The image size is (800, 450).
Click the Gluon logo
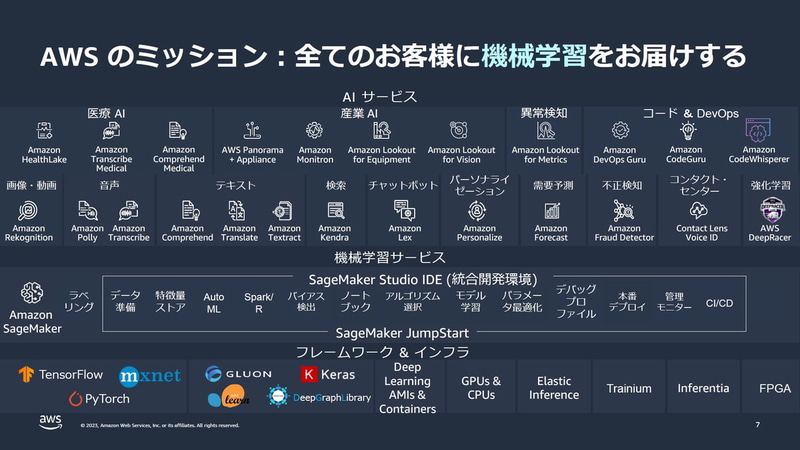[238, 373]
